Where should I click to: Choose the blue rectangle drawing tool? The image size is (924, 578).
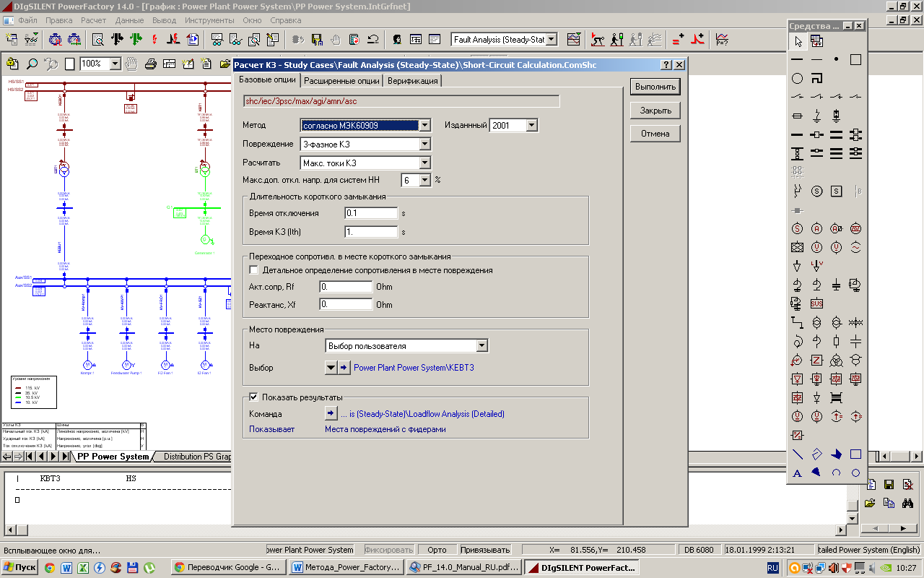[855, 454]
